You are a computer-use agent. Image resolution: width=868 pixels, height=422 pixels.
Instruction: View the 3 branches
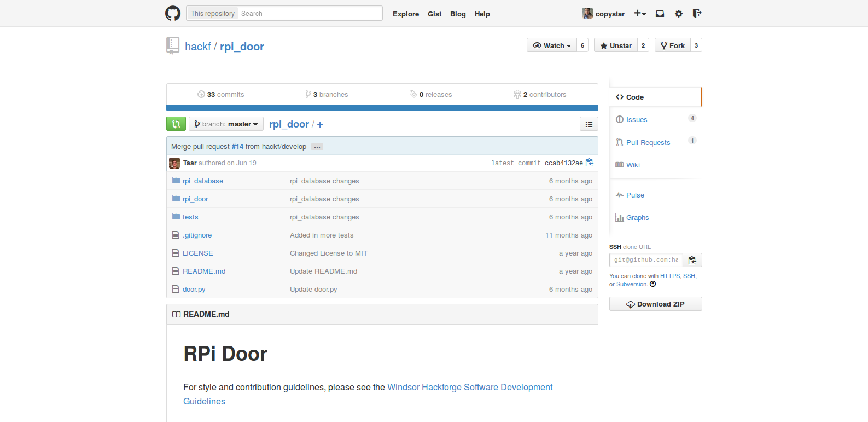pos(327,94)
